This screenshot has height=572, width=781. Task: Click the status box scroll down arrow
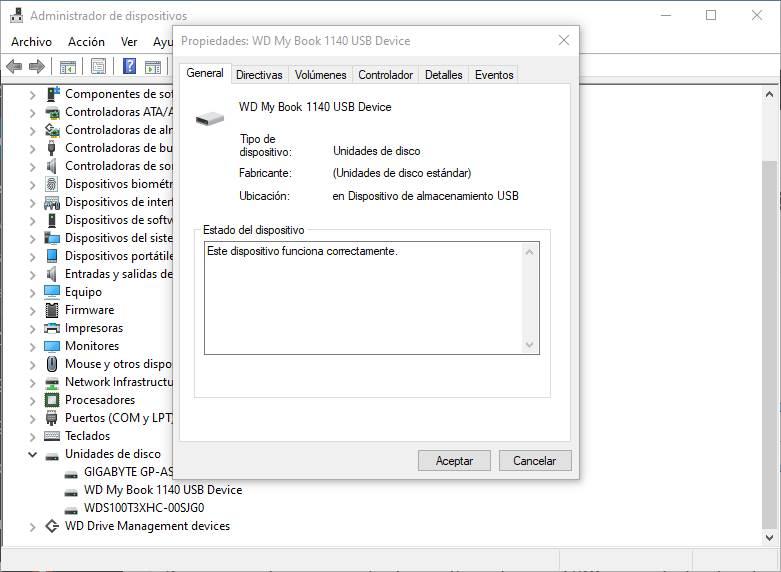point(530,345)
